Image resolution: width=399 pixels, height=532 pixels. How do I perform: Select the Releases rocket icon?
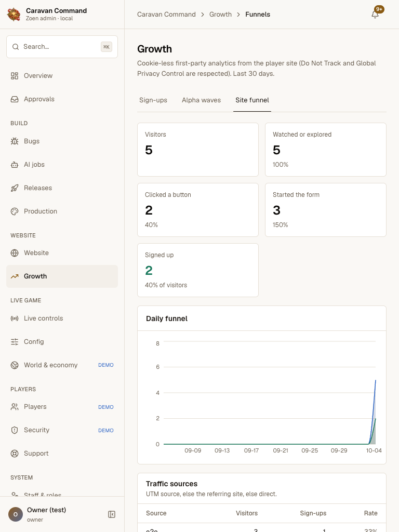(x=15, y=188)
